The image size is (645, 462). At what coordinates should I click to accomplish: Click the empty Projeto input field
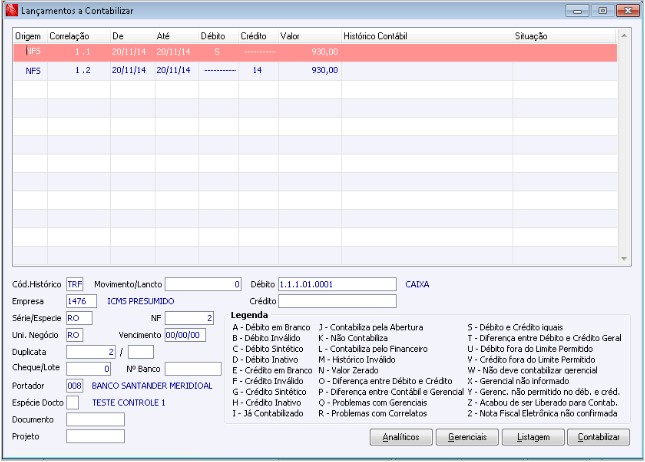(x=95, y=436)
